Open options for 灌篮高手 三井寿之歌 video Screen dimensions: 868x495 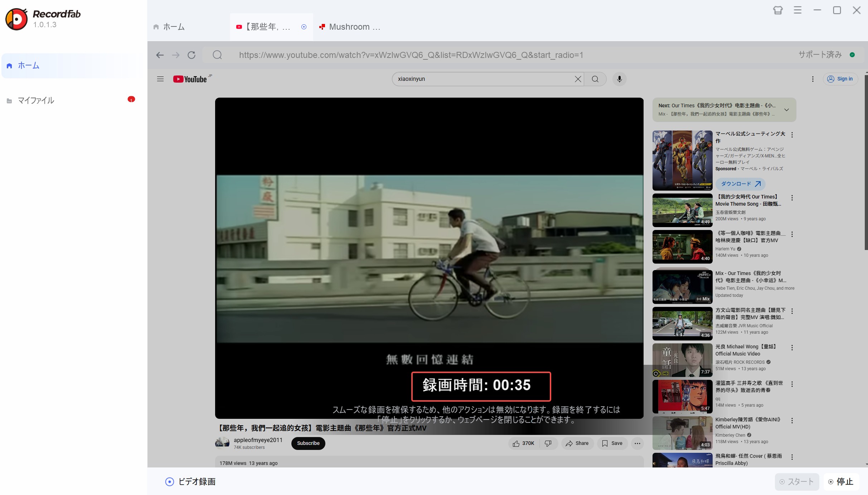click(792, 384)
